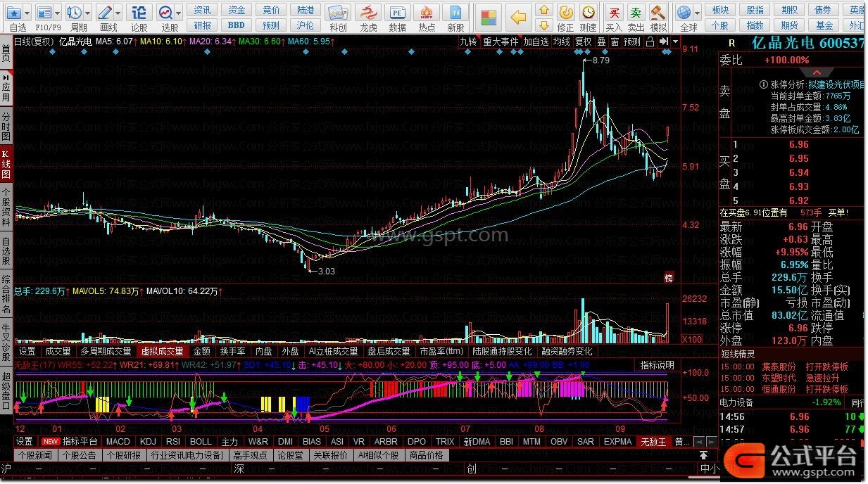Screen dimensions: 868x484
Task: Click the yellow up arrow icon
Action: (544, 11)
